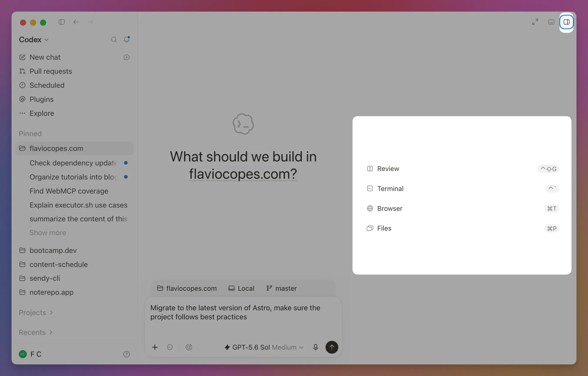
Task: Switch the Local environment selector
Action: pyautogui.click(x=241, y=288)
